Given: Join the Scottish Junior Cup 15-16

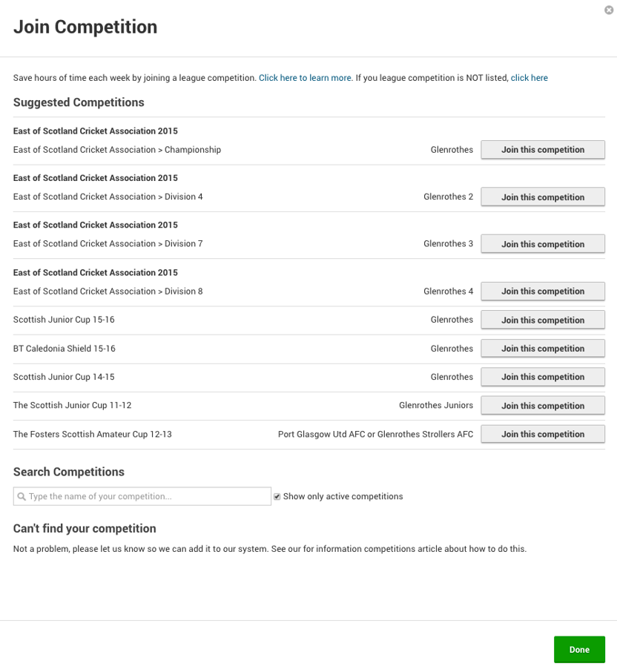Looking at the screenshot, I should point(543,320).
